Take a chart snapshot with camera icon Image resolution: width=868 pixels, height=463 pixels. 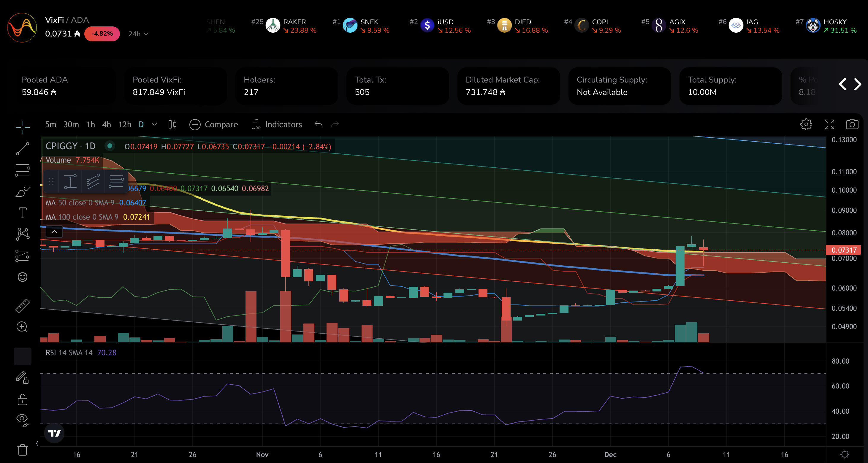(852, 124)
